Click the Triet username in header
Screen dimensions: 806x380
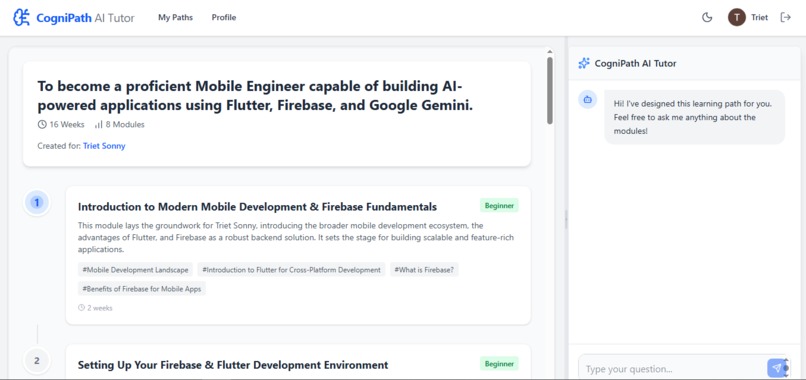coord(759,17)
